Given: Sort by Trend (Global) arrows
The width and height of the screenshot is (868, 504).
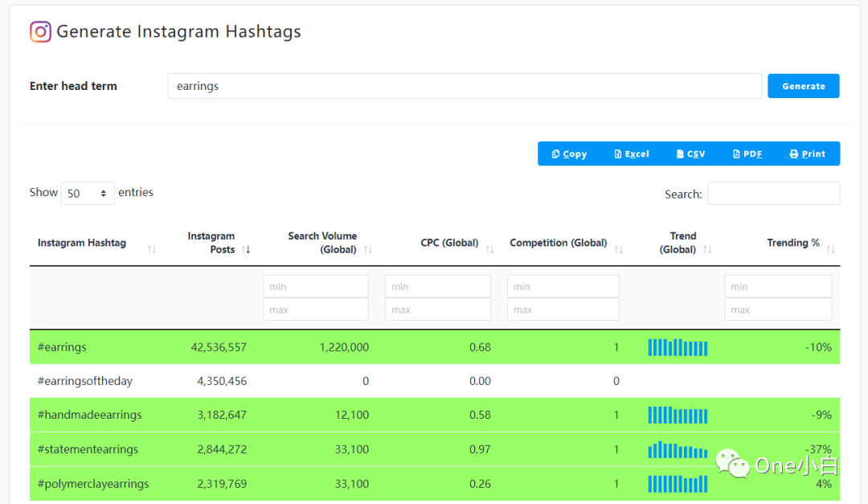Looking at the screenshot, I should point(707,250).
